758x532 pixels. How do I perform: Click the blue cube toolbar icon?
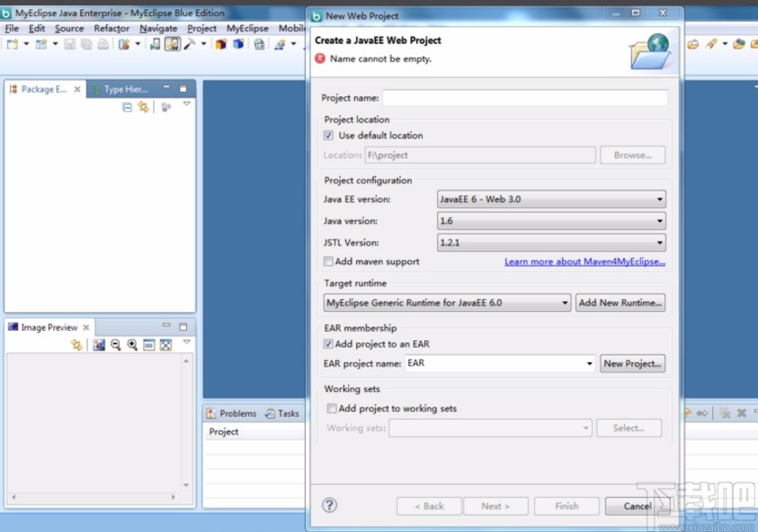[x=238, y=44]
